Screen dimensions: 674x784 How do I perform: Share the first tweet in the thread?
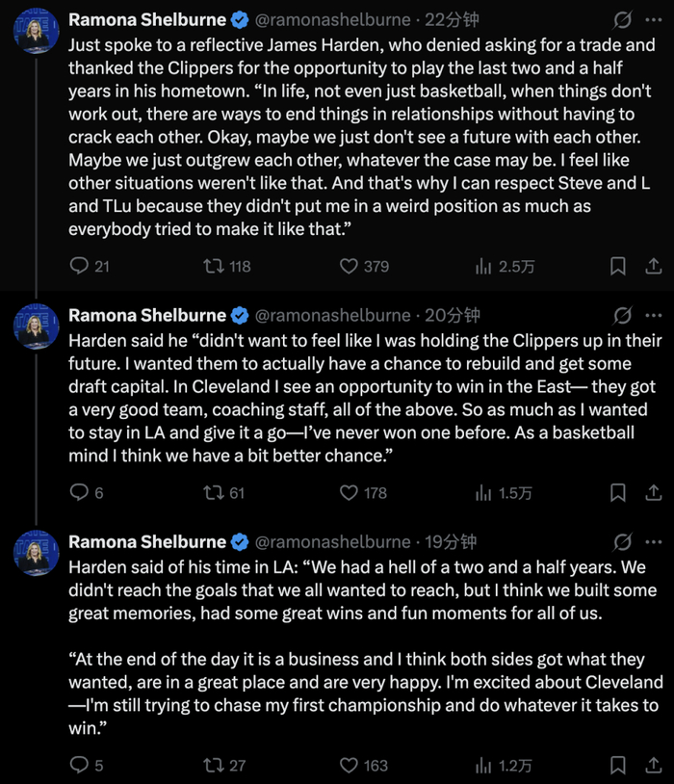652,266
